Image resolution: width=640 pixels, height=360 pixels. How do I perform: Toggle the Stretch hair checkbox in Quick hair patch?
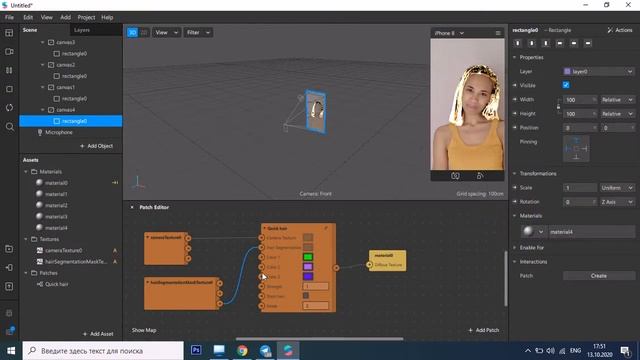click(x=306, y=296)
